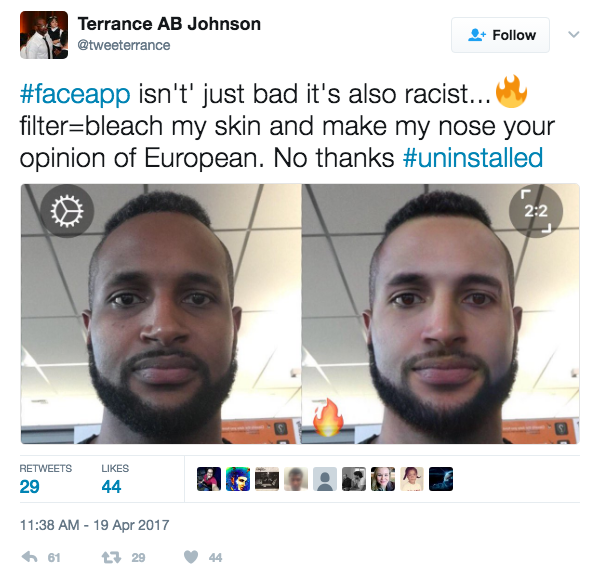Open the gear settings icon on the photo
Viewport: 604px width, 569px height.
point(67,211)
